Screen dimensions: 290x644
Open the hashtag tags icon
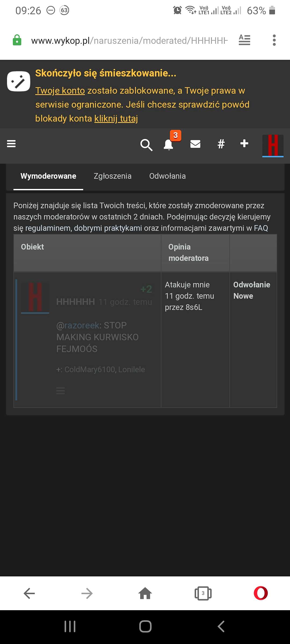tap(221, 144)
